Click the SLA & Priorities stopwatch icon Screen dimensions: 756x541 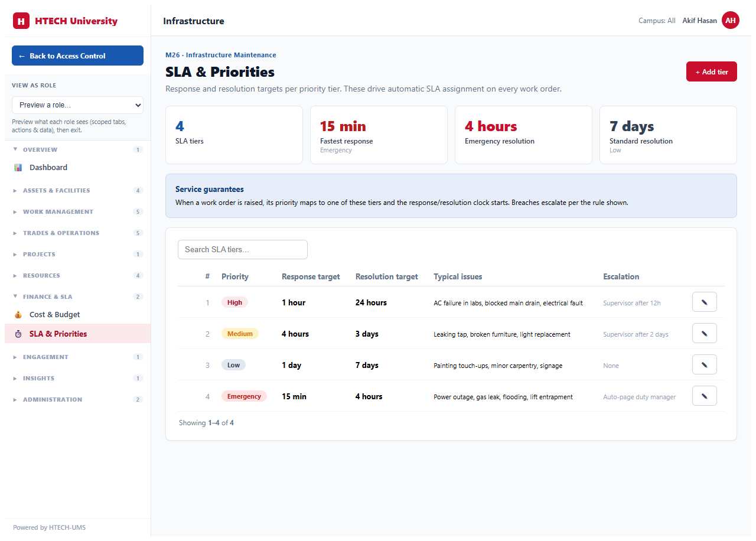pyautogui.click(x=18, y=334)
